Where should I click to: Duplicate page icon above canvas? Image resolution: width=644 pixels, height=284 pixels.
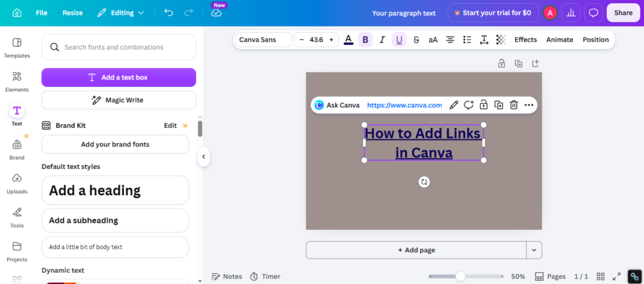click(519, 64)
